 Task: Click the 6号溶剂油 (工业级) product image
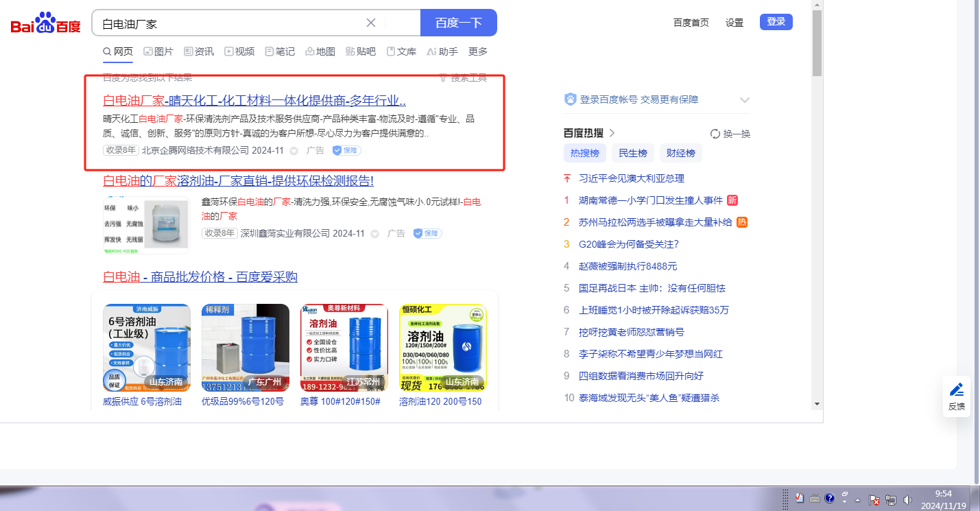pyautogui.click(x=147, y=348)
